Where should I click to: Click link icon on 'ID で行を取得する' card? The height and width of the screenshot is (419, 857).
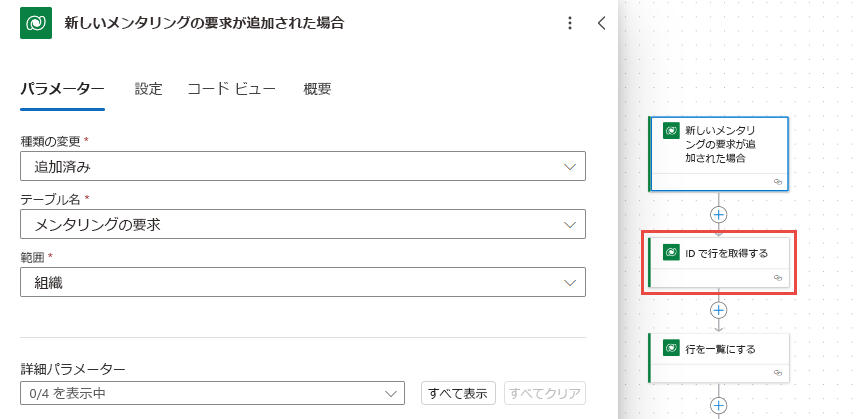(778, 278)
